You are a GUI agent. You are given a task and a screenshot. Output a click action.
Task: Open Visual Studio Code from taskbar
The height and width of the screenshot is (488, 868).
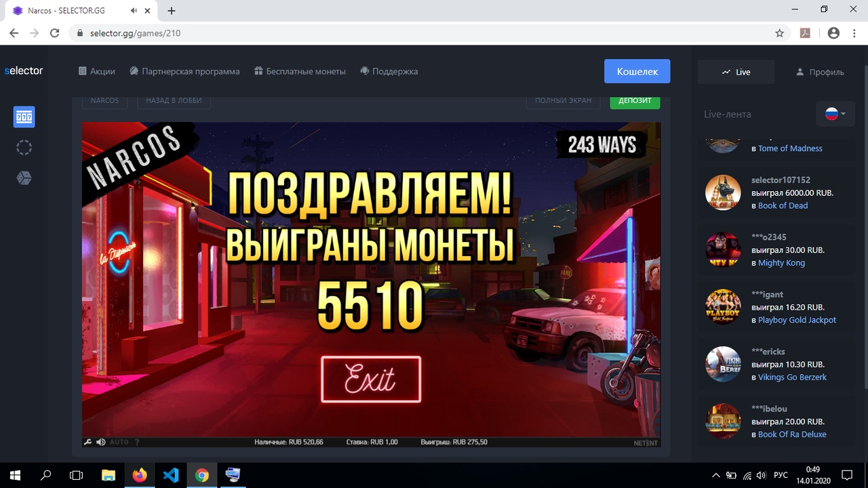171,475
